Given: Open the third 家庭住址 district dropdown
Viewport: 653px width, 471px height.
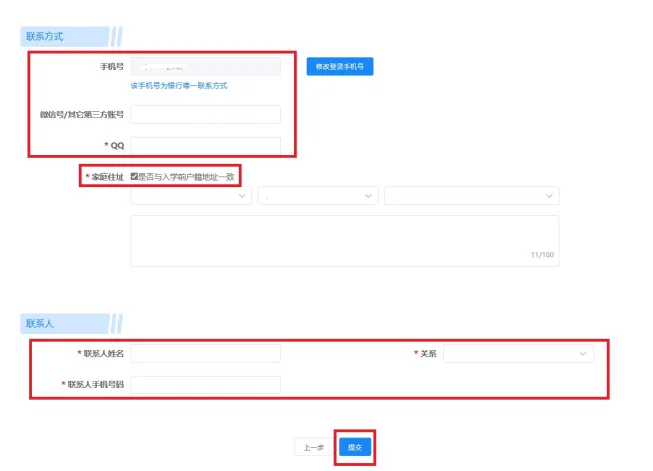Looking at the screenshot, I should pyautogui.click(x=471, y=197).
